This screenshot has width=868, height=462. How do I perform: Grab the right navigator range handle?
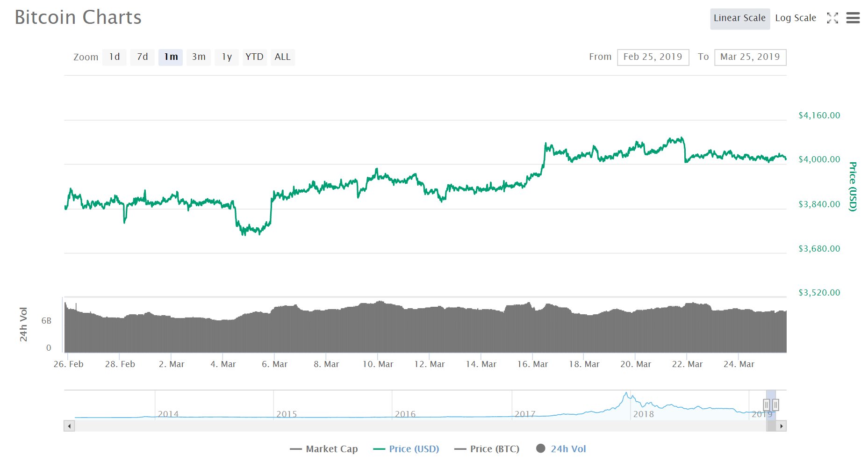[775, 405]
